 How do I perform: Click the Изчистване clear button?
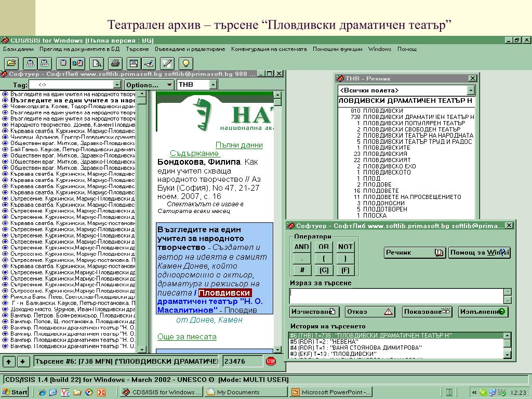point(314,312)
